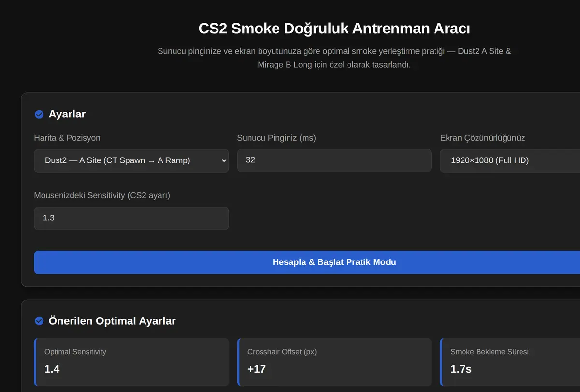Click the check icon beside Ayarlar heading
This screenshot has height=392, width=580.
pyautogui.click(x=39, y=115)
